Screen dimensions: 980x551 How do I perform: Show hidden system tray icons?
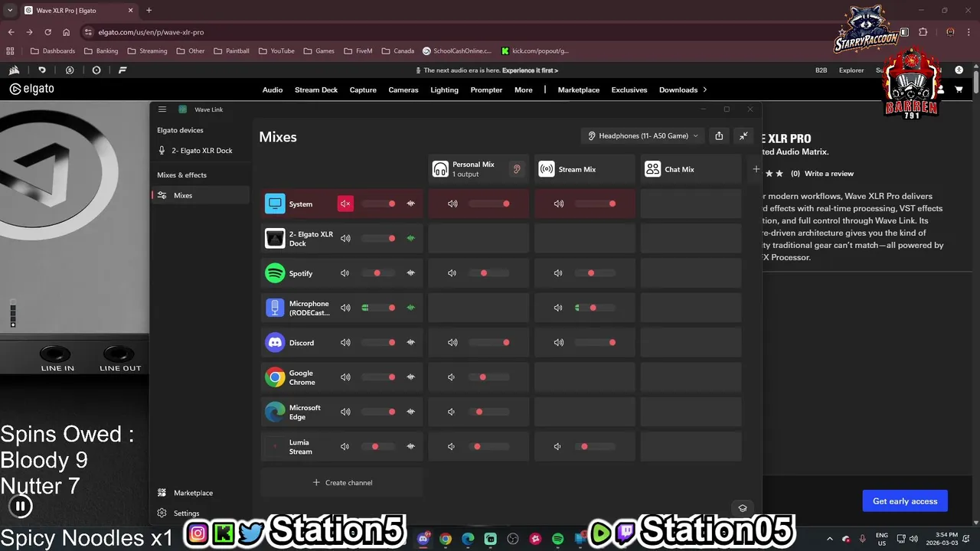(830, 539)
